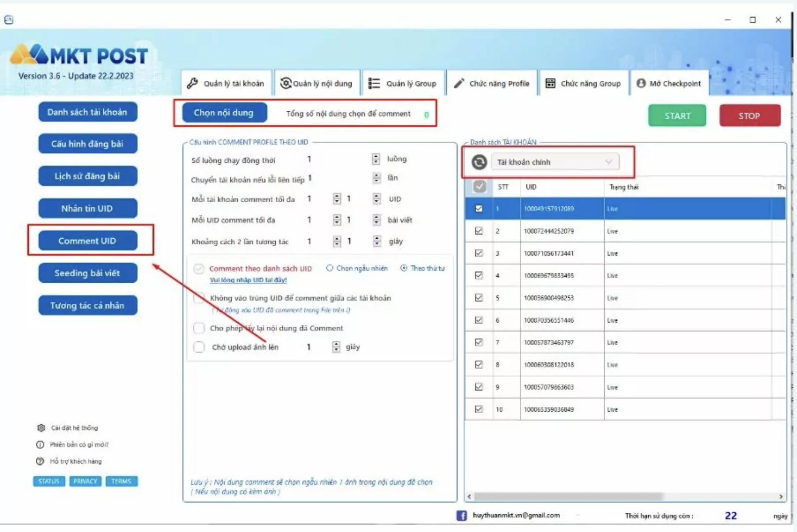Click the Facebook icon beside the email
The image size is (797, 532).
462,515
